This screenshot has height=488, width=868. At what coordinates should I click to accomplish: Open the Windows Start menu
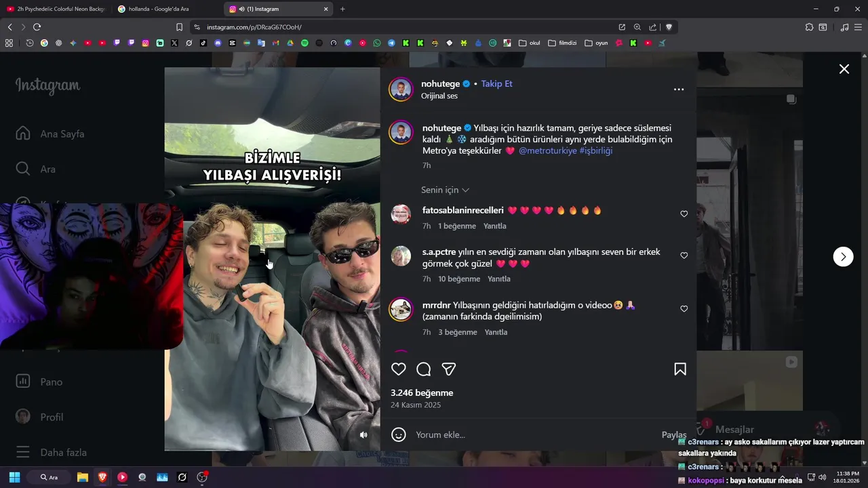coord(14,477)
